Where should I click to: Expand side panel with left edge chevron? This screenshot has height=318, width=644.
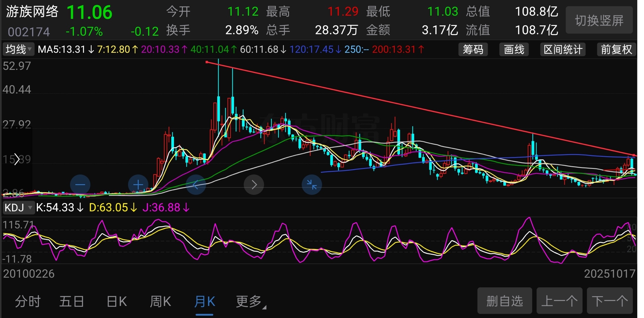17,159
